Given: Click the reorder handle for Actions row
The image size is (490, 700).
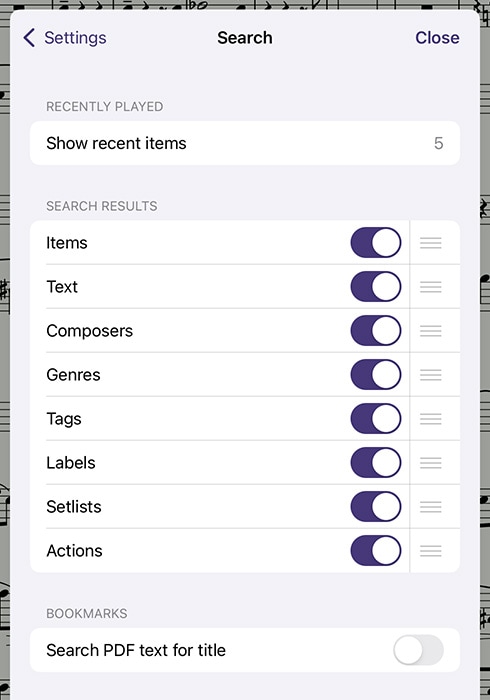Looking at the screenshot, I should point(431,550).
